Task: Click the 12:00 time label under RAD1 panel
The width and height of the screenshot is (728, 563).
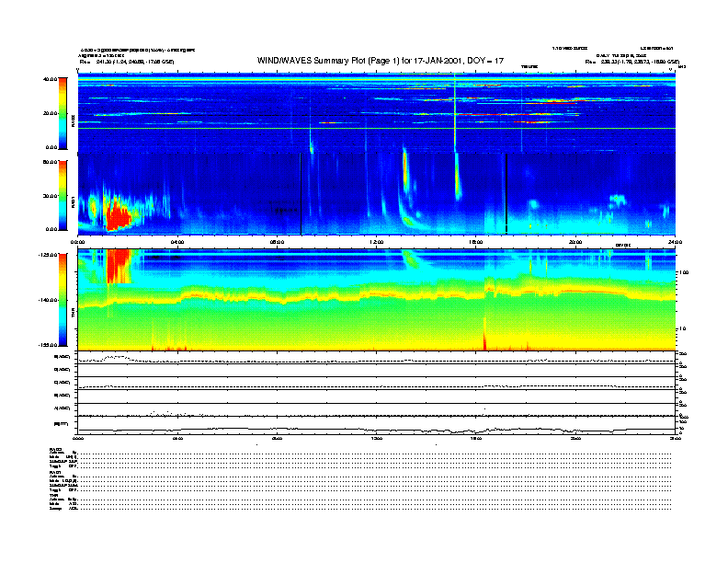Action: [x=377, y=242]
